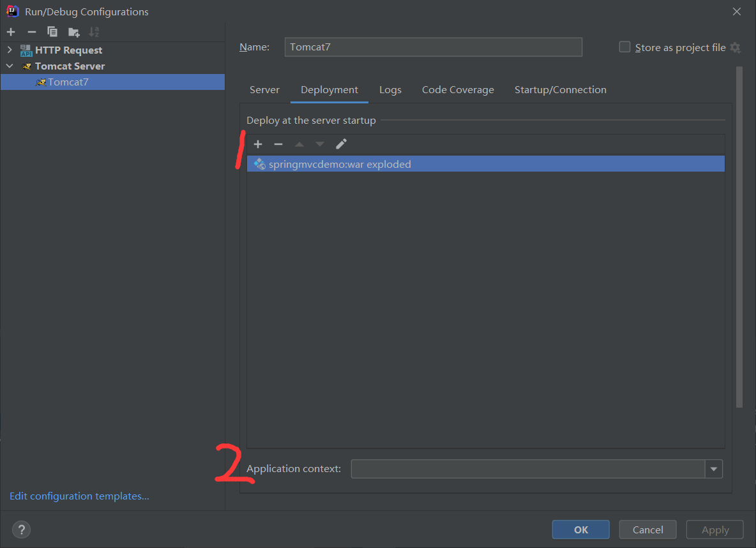Collapse the Tomcat Server group
Image resolution: width=756 pixels, height=548 pixels.
point(10,66)
